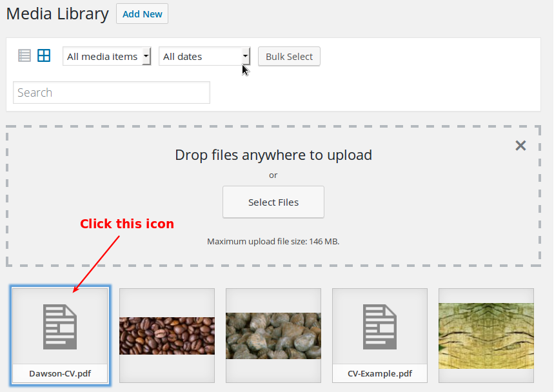This screenshot has height=392, width=554.
Task: Open the All dates dropdown
Action: (x=204, y=57)
